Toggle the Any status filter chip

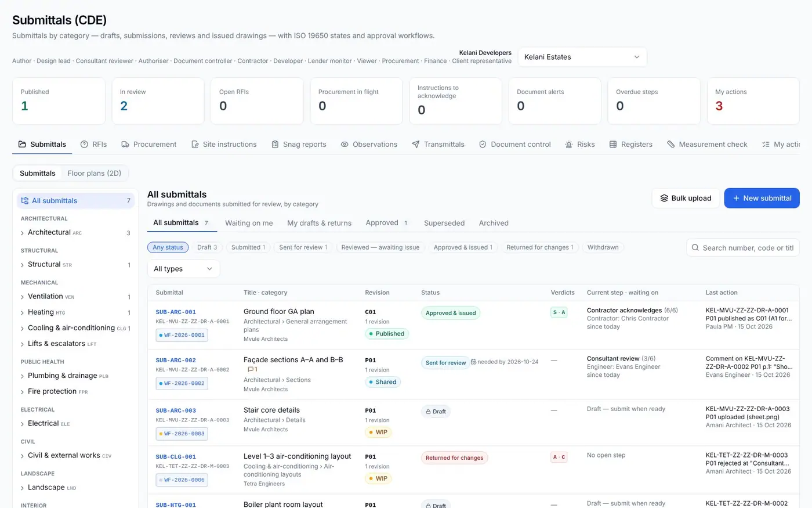pyautogui.click(x=168, y=247)
